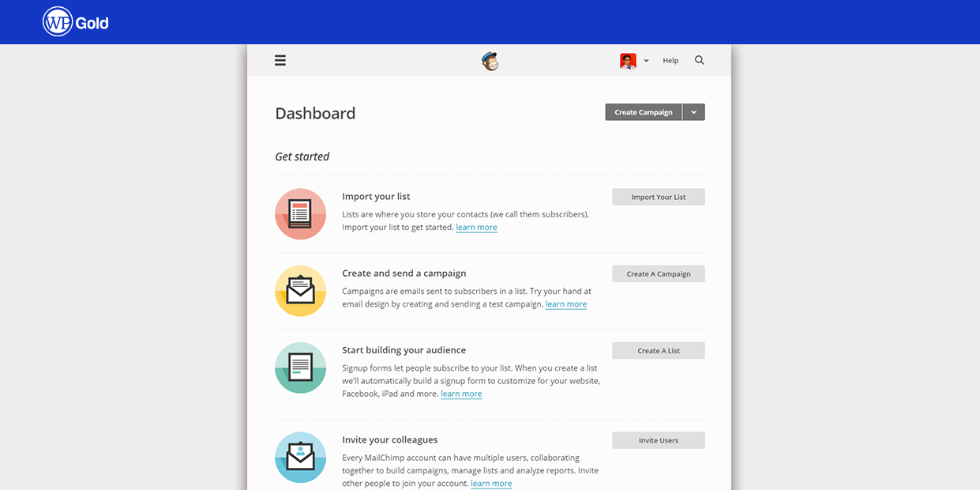This screenshot has width=980, height=490.
Task: Open learn more link about test campaigns
Action: point(565,304)
